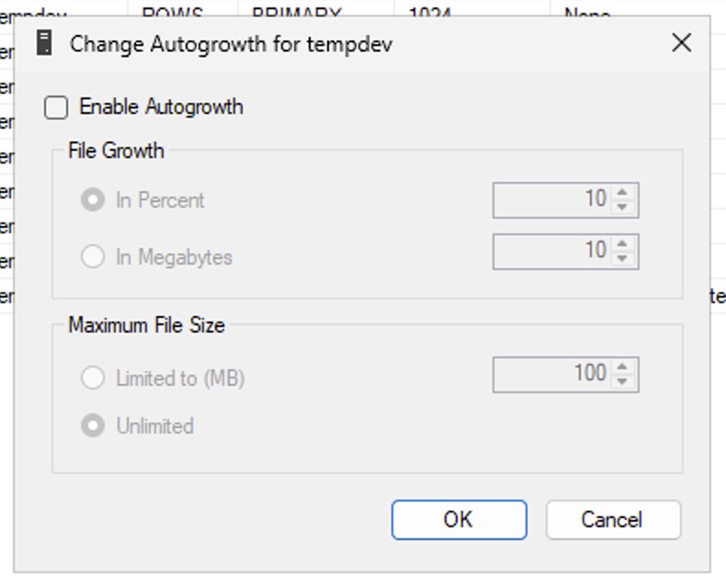Click the Limited to (MB) number field
The width and height of the screenshot is (726, 588).
pos(551,375)
